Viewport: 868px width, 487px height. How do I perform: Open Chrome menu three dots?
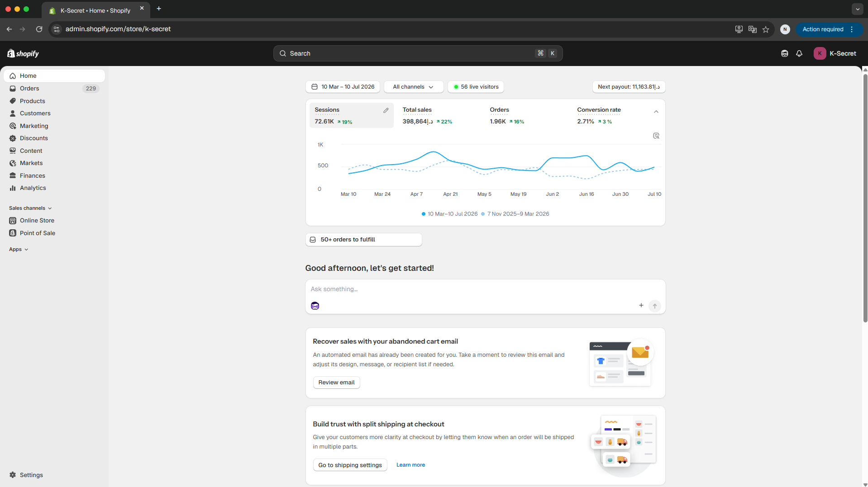(x=852, y=29)
